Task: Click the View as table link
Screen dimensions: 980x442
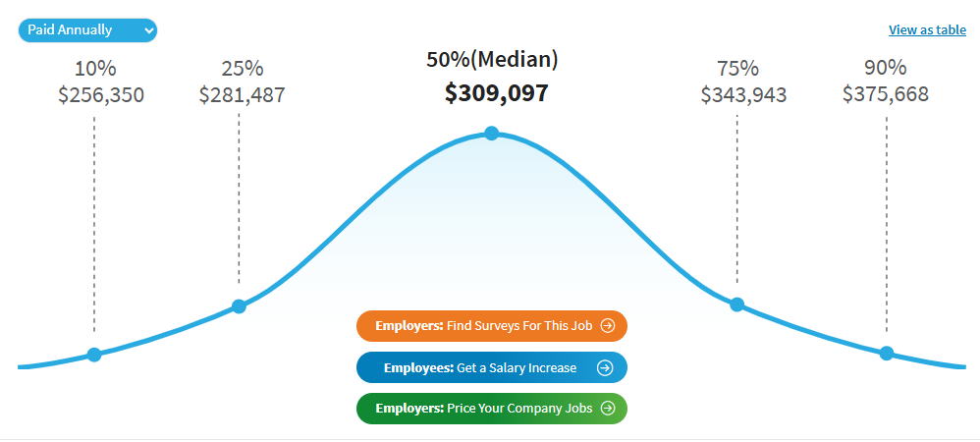Action: tap(927, 29)
